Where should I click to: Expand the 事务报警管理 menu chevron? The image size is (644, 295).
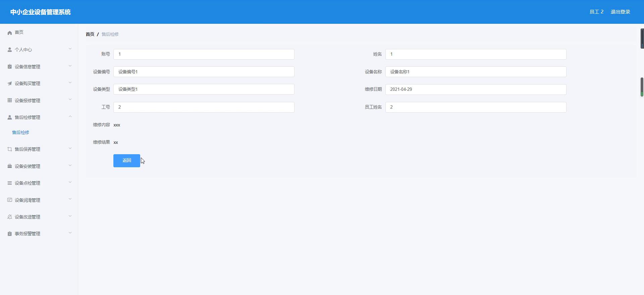click(70, 233)
